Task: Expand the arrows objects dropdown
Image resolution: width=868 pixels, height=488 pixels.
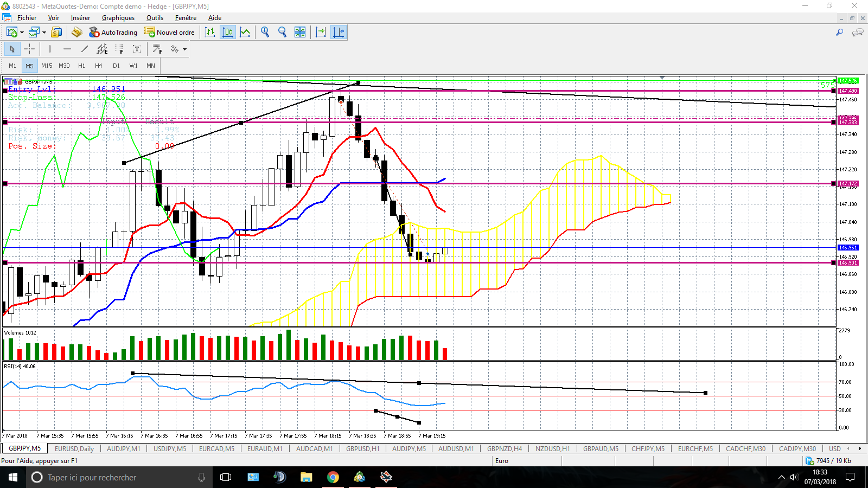Action: (x=185, y=49)
